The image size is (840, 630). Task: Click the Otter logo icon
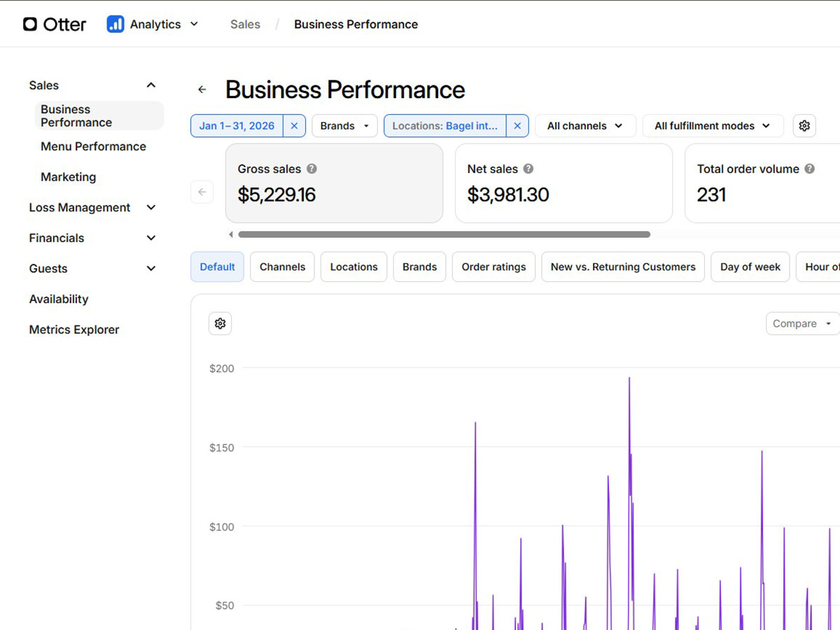(x=30, y=24)
